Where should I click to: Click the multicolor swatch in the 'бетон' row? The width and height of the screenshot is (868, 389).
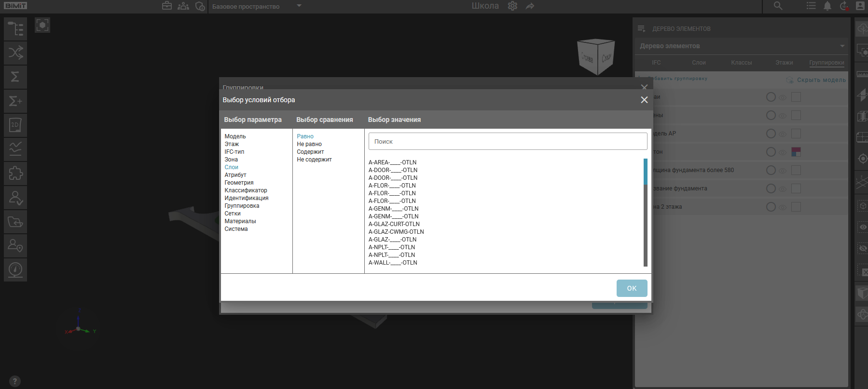(x=796, y=152)
